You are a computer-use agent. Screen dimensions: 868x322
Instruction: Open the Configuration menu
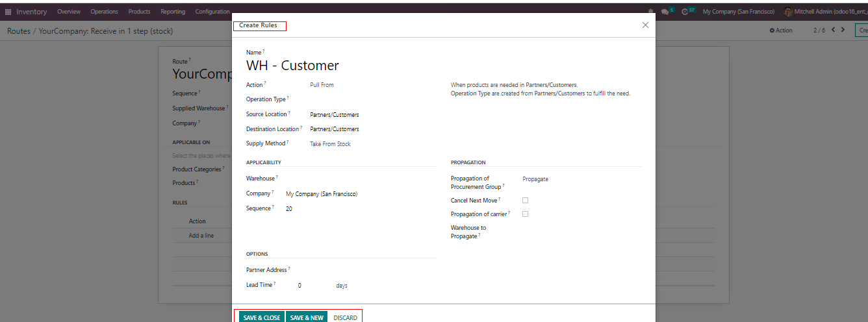click(212, 12)
